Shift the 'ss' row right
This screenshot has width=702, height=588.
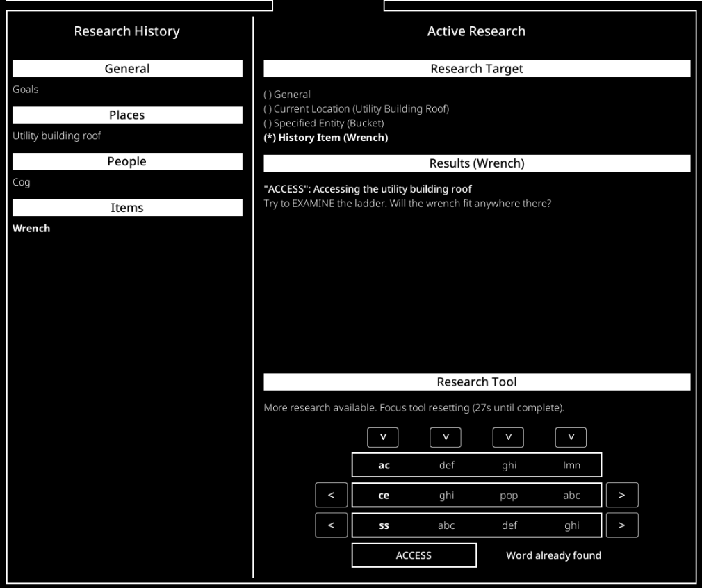click(x=622, y=525)
